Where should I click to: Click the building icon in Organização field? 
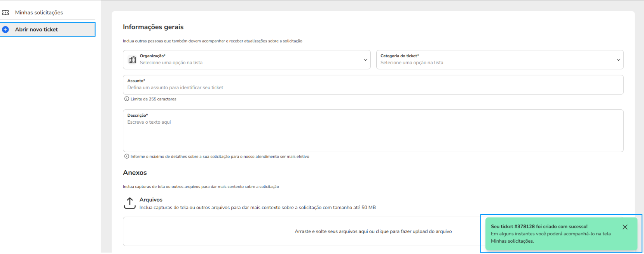(132, 60)
